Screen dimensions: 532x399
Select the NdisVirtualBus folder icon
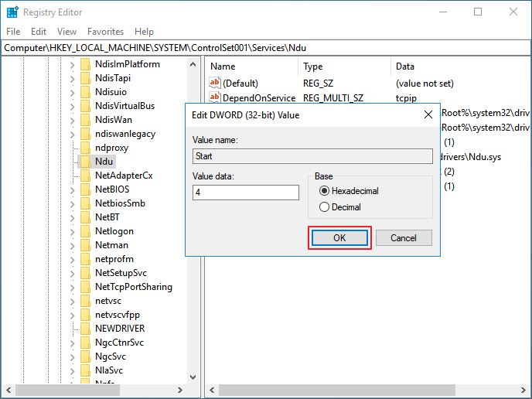tap(86, 106)
